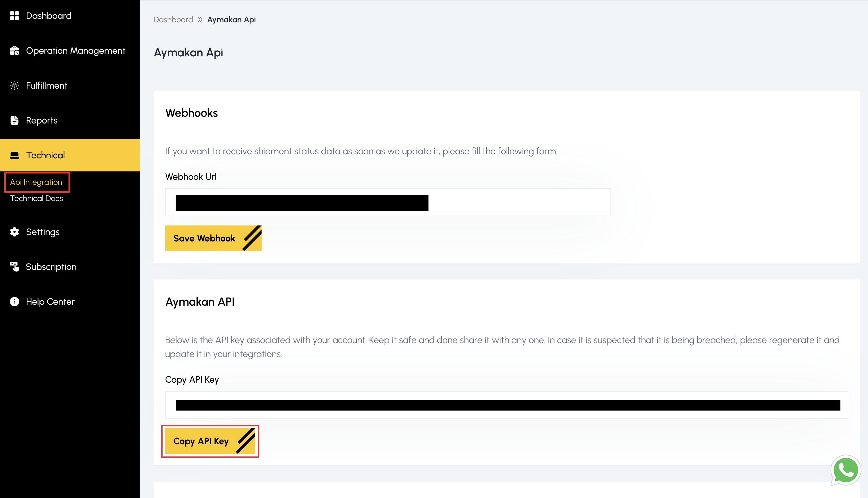Screen dimensions: 868x498
Task: Click the Save Webhook button
Action: tap(213, 238)
